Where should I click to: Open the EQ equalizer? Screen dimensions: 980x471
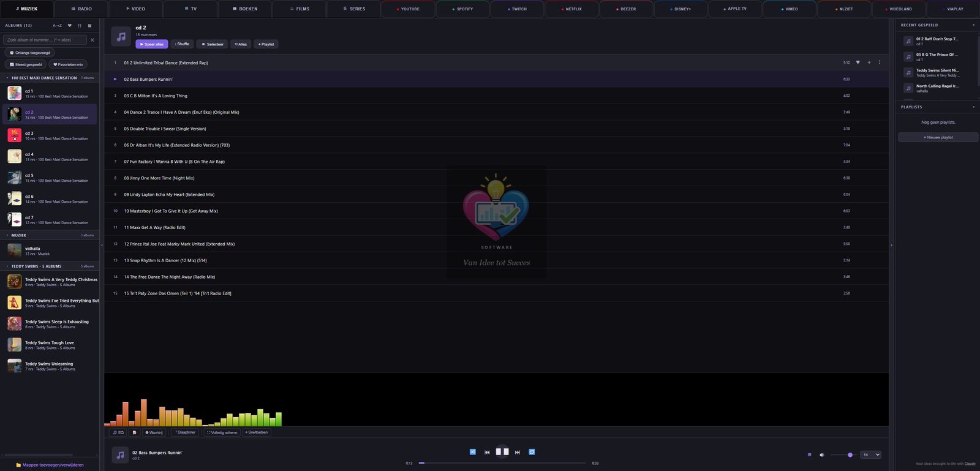(x=118, y=432)
